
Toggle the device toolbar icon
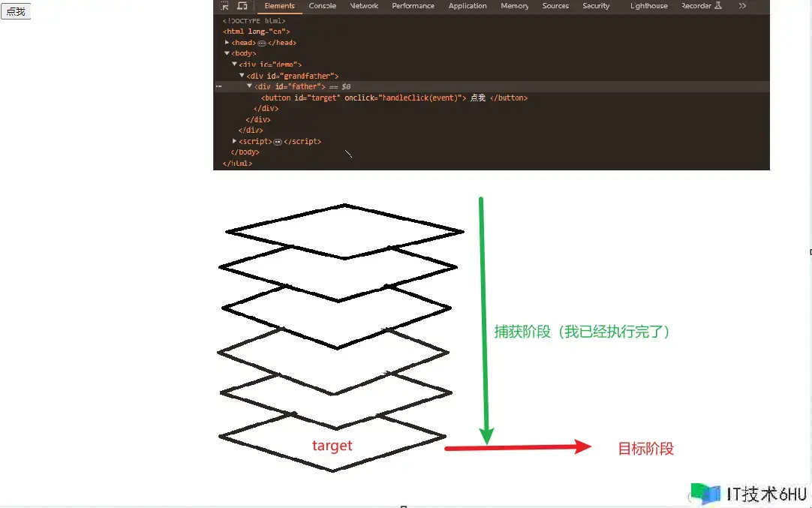[x=242, y=6]
